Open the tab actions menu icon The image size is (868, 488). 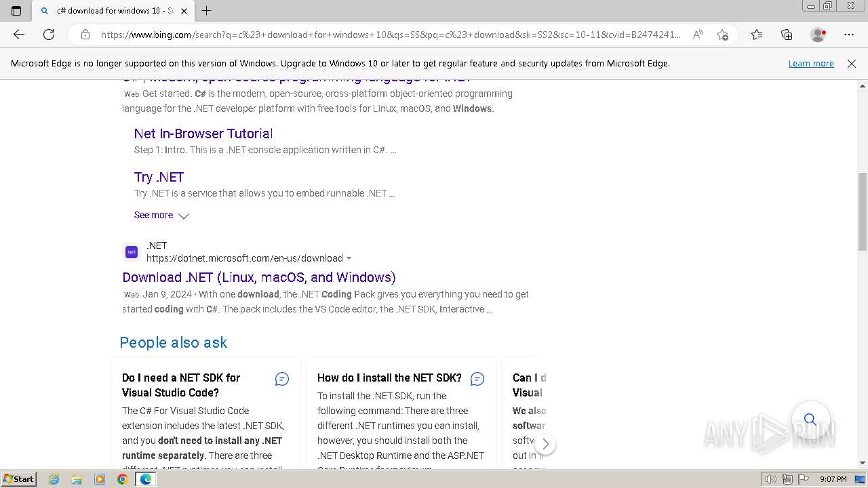[16, 11]
